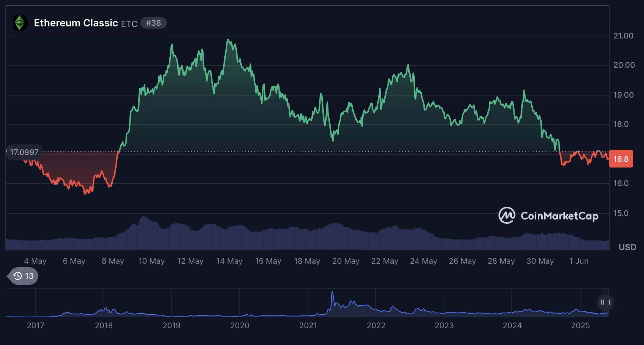Click the '1 Jun' date axis label
644x345 pixels.
click(579, 261)
